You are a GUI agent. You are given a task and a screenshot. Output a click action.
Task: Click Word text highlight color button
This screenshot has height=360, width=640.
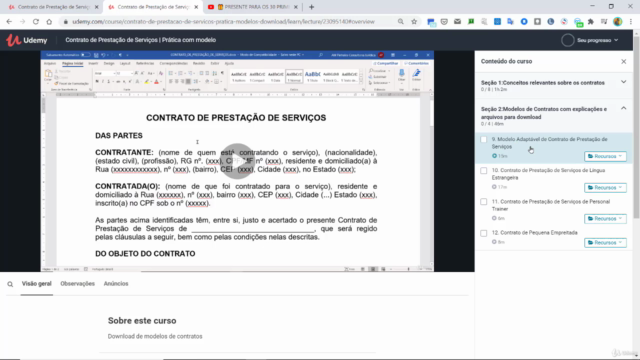[x=147, y=82]
